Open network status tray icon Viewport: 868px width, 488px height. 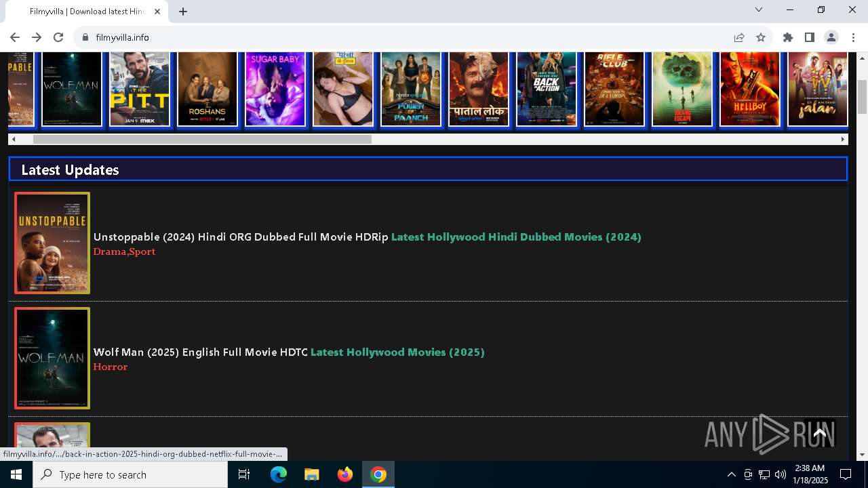pos(764,474)
